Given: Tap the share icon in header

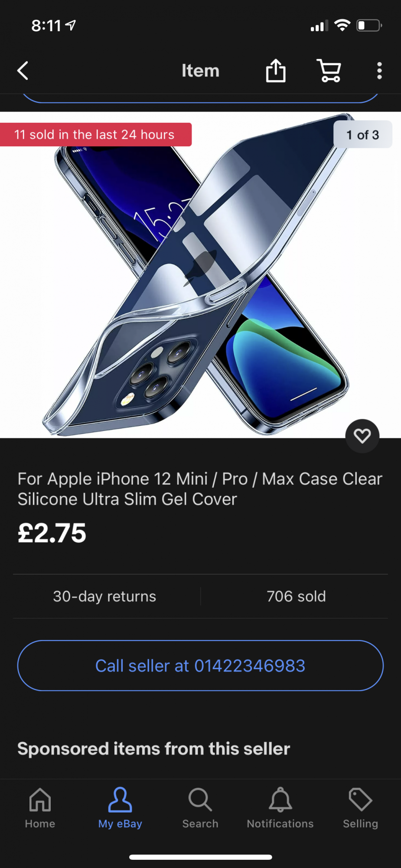Looking at the screenshot, I should (276, 70).
